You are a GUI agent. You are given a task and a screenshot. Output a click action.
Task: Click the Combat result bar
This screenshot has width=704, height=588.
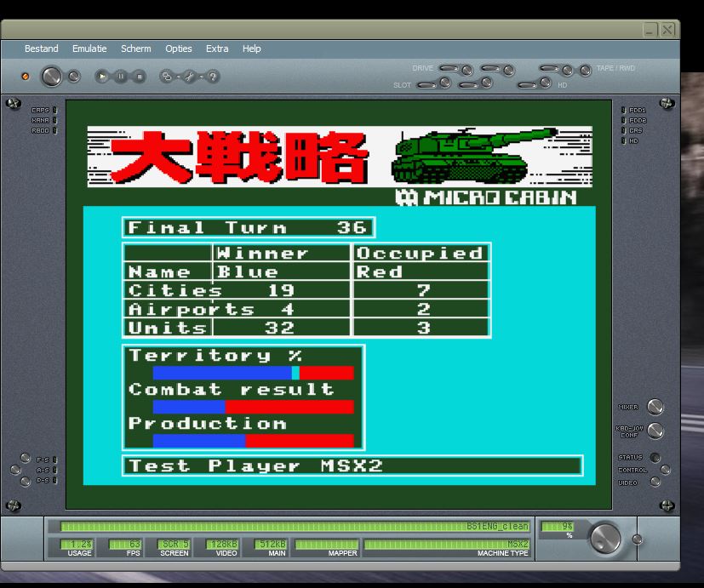(253, 407)
